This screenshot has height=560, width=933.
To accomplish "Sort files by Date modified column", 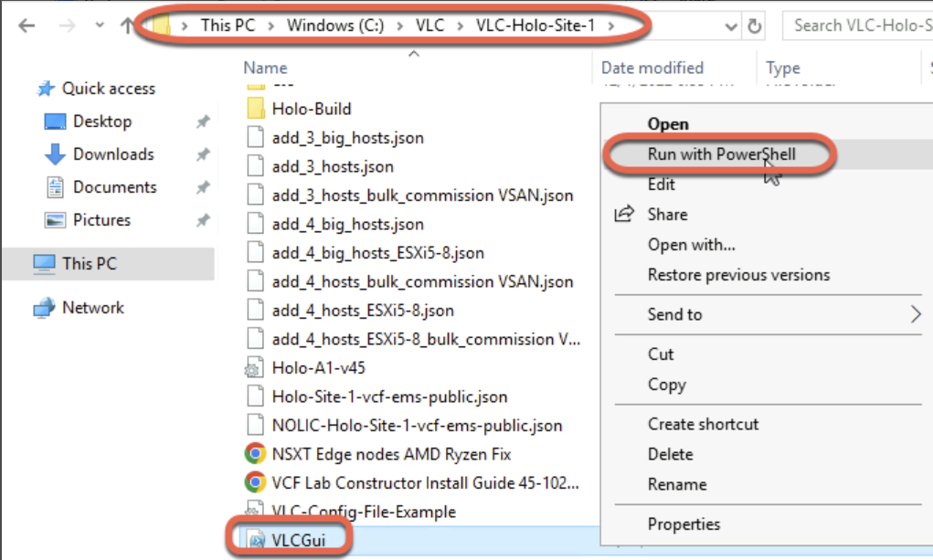I will [652, 68].
